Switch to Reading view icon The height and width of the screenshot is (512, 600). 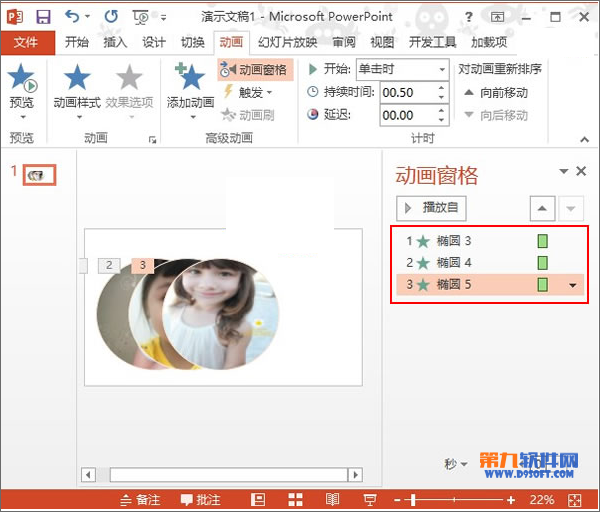click(332, 500)
